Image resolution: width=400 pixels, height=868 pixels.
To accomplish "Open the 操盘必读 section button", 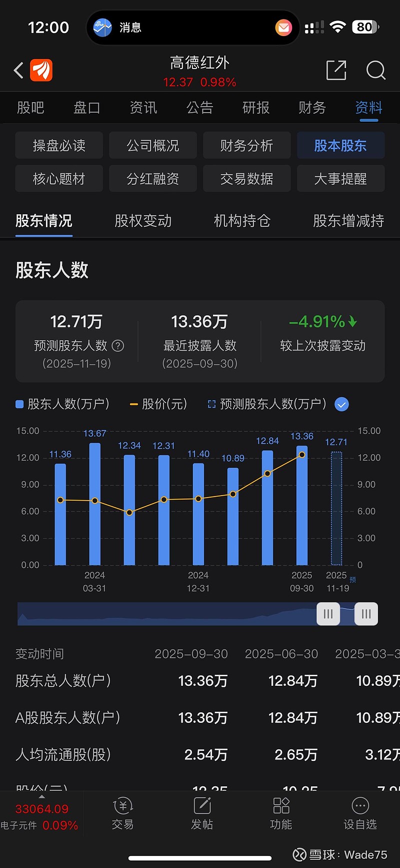I will [59, 146].
